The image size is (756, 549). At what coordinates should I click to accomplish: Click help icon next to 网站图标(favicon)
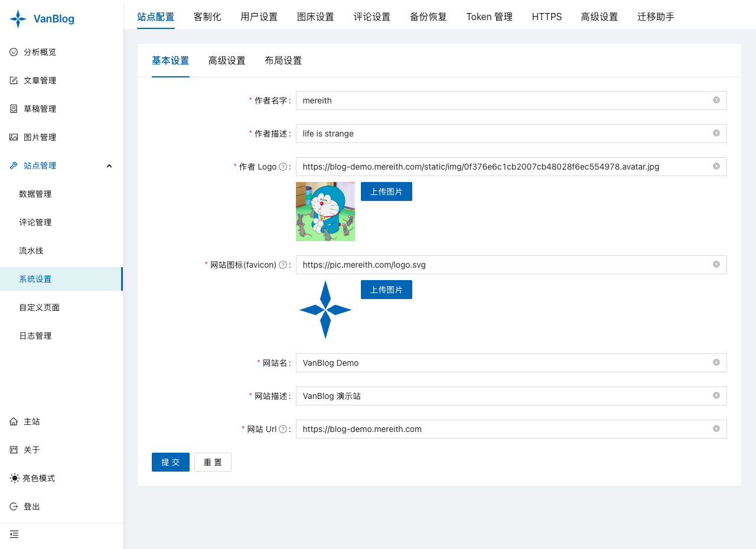(283, 265)
